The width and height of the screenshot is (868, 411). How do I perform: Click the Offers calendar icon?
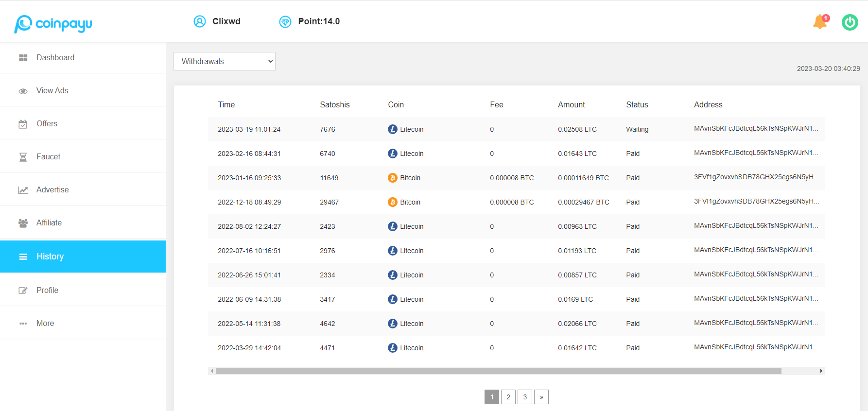click(x=23, y=124)
